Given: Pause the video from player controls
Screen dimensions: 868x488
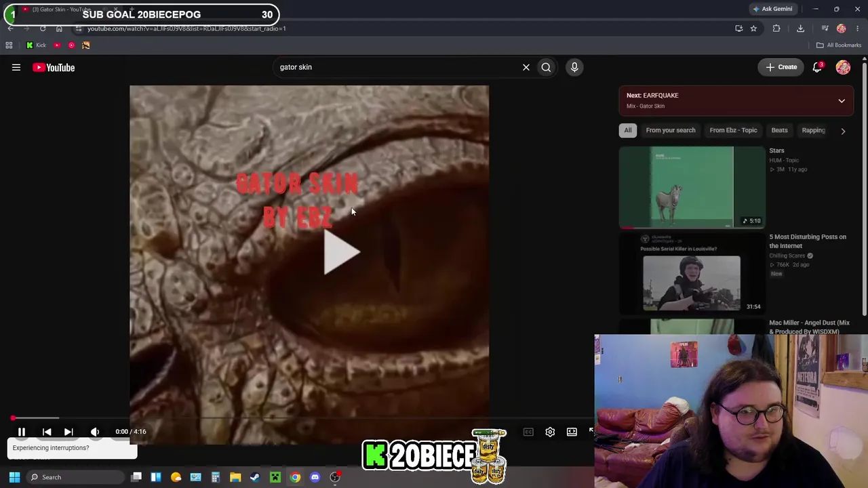Looking at the screenshot, I should (x=22, y=432).
